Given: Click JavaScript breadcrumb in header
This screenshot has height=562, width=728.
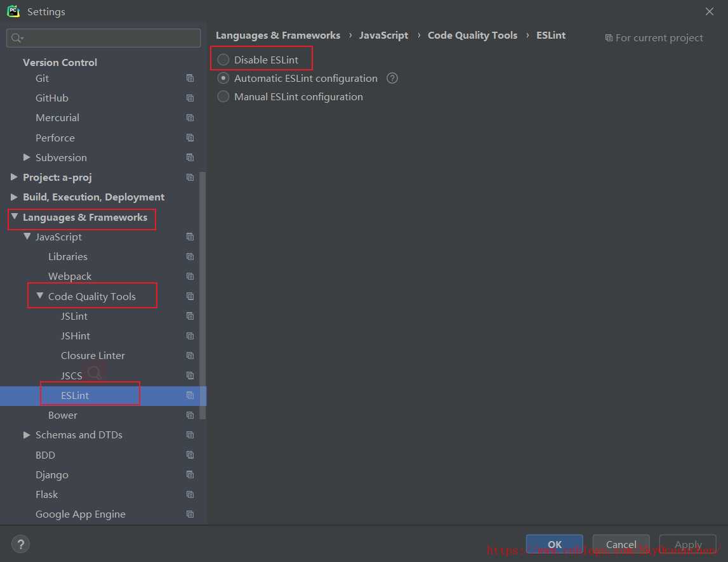Looking at the screenshot, I should click(383, 36).
